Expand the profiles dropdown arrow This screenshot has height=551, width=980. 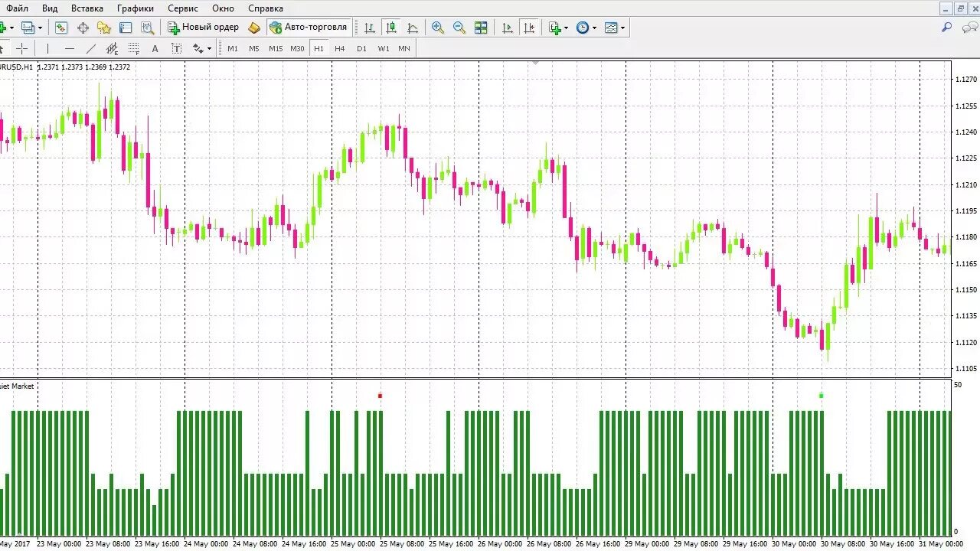pos(40,28)
